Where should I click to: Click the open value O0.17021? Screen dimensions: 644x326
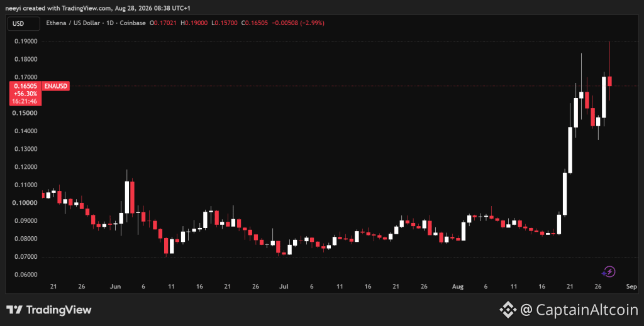pyautogui.click(x=163, y=23)
